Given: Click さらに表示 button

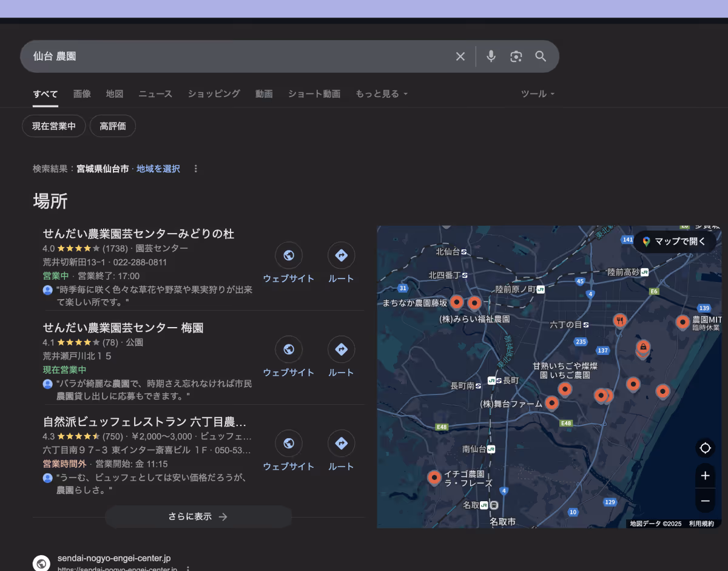Looking at the screenshot, I should (x=198, y=517).
